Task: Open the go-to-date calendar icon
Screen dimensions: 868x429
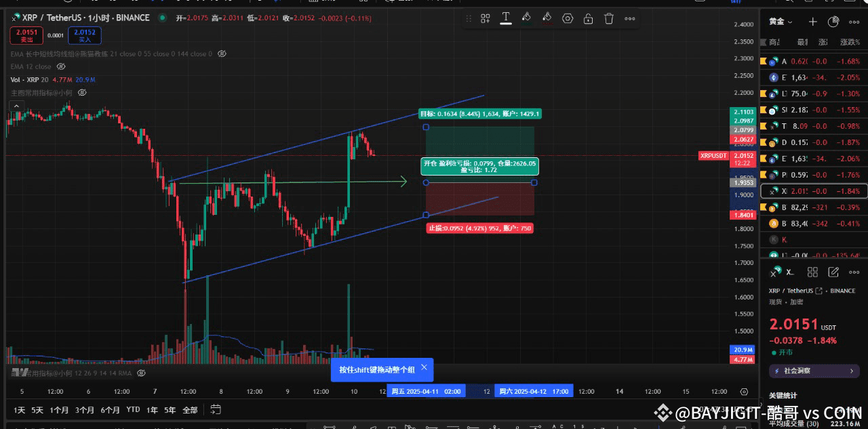Action: [216, 409]
